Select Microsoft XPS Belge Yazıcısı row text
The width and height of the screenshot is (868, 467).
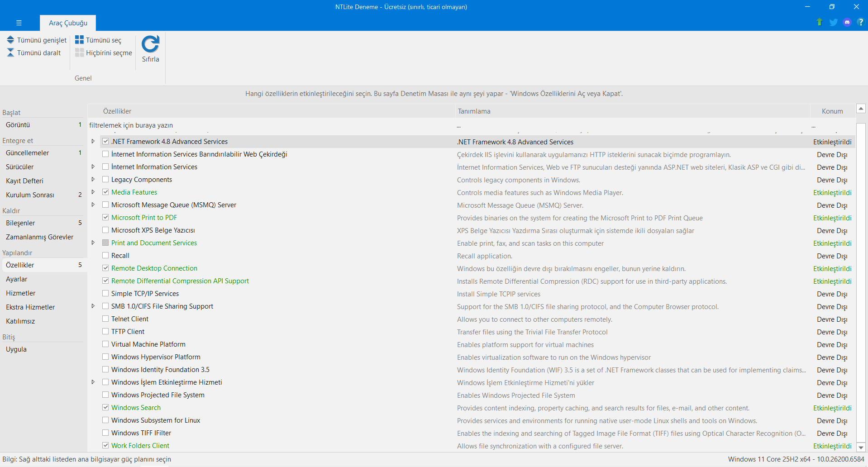153,230
